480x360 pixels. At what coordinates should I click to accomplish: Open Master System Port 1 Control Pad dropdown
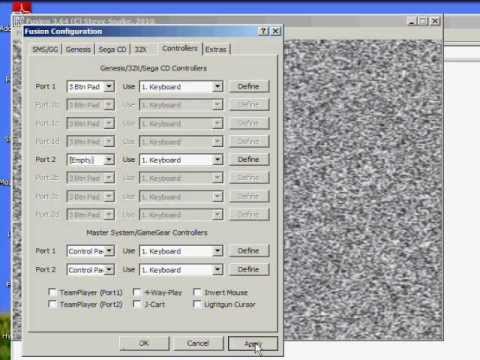click(x=91, y=251)
